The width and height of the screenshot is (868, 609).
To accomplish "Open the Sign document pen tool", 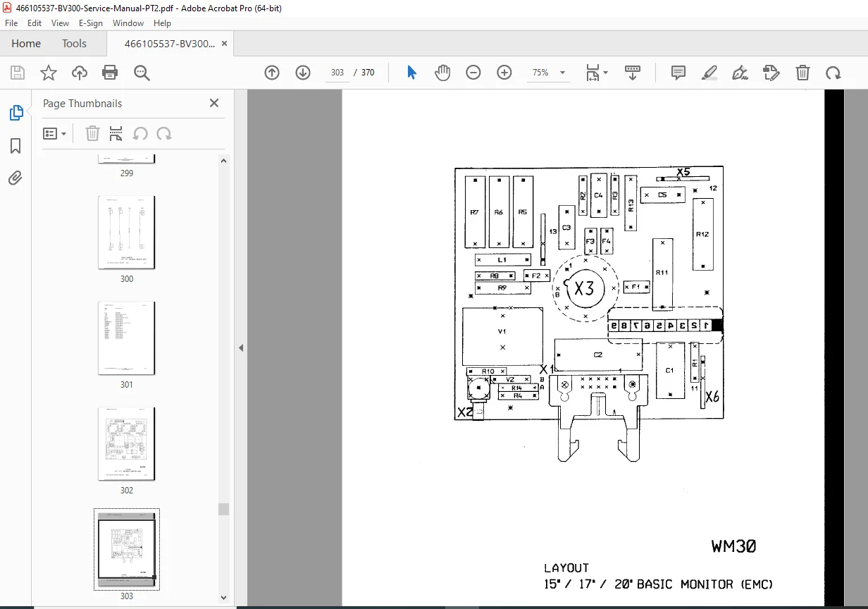I will coord(740,73).
